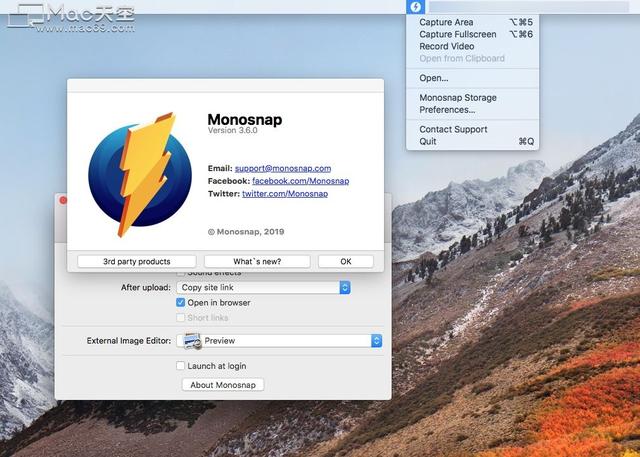Choose Capture Fullscreen menu entry
640x457 pixels.
click(x=473, y=34)
